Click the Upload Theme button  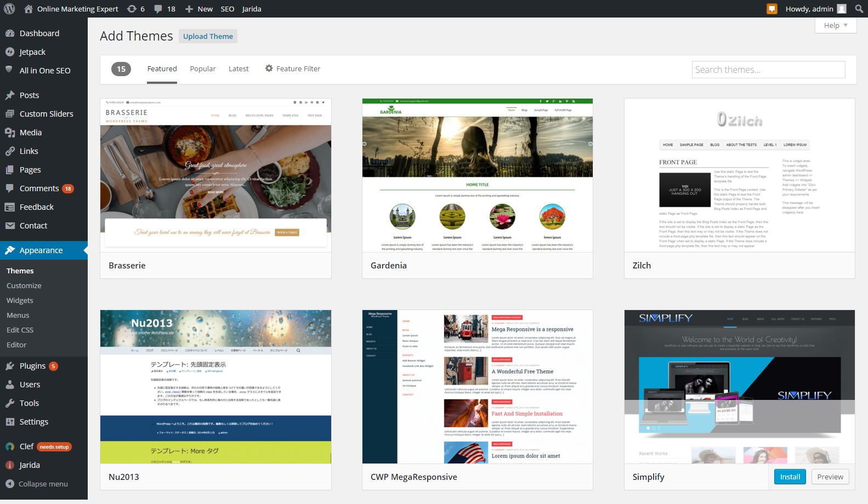pyautogui.click(x=208, y=36)
